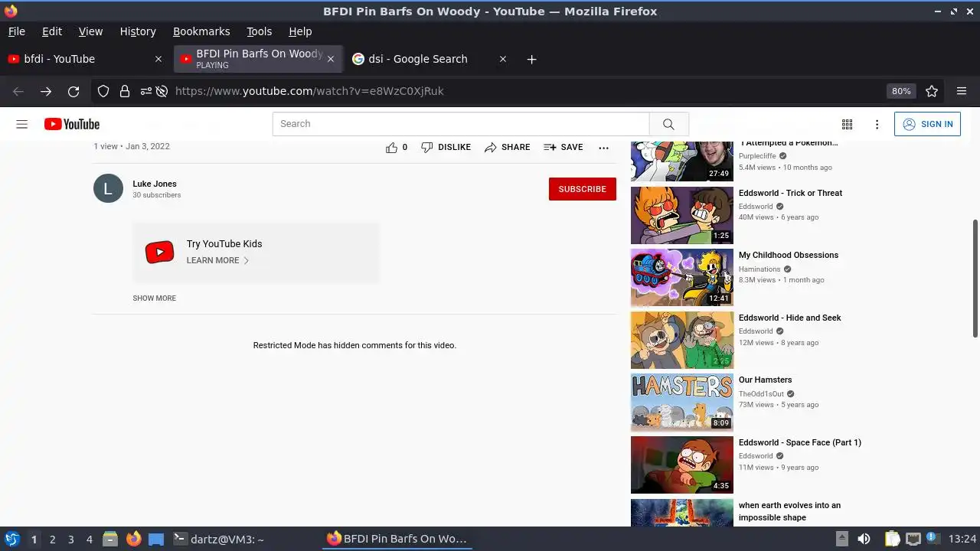980x551 pixels.
Task: Open 'when earth evolves into an impossible shape' video
Action: tap(789, 511)
